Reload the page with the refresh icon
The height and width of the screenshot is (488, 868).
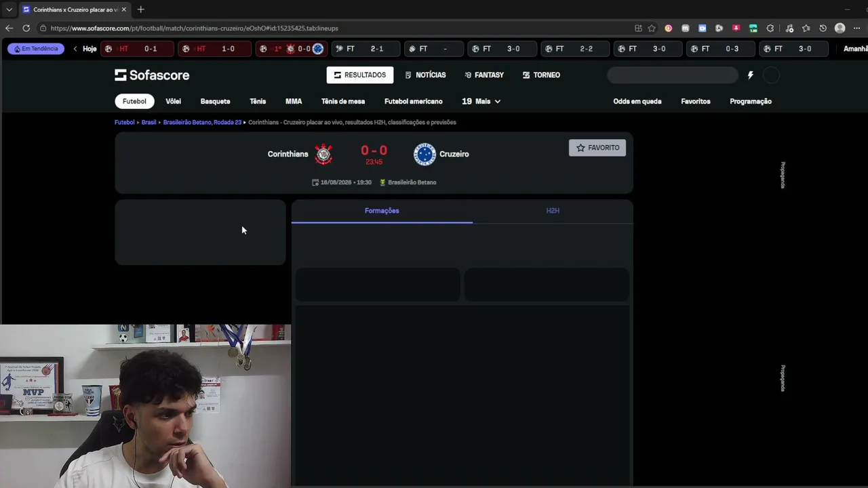(26, 28)
